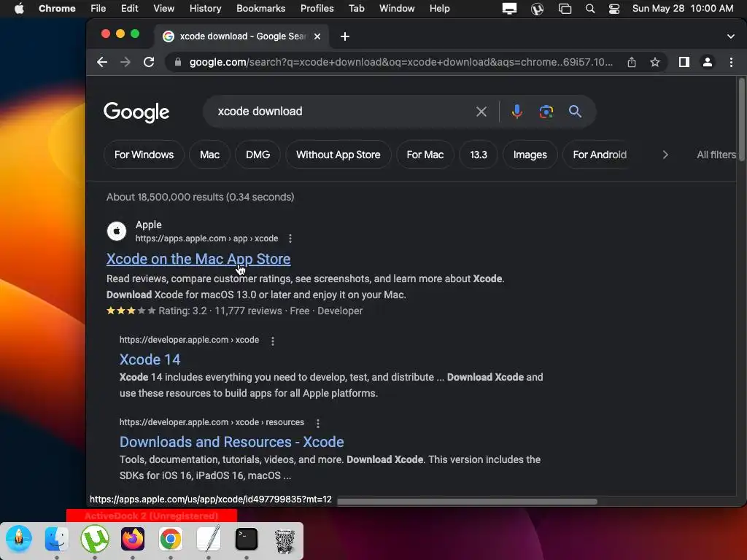
Task: Click the display icon in menu bar
Action: coord(509,9)
